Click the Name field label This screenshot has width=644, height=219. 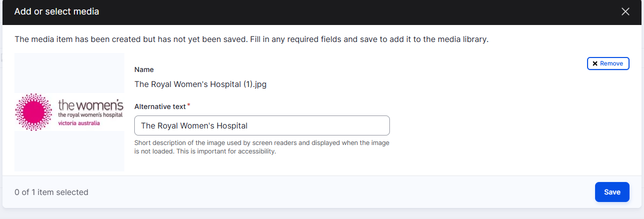pos(144,69)
